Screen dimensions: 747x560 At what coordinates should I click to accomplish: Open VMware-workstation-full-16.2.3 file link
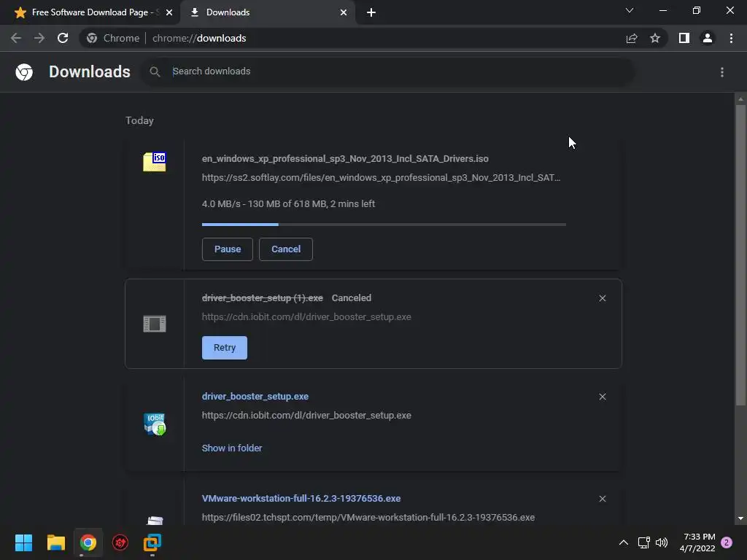pyautogui.click(x=301, y=498)
